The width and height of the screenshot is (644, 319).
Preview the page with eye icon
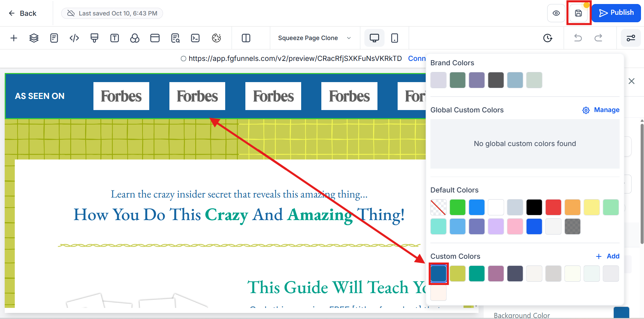pos(556,13)
